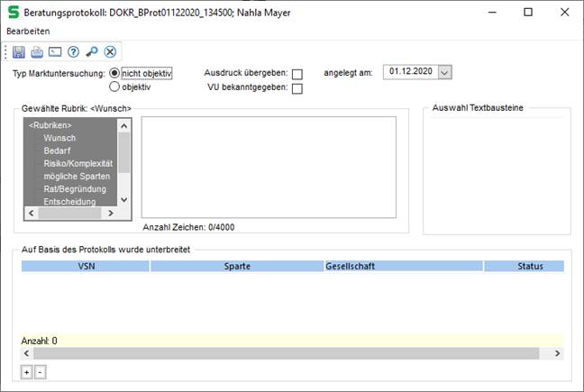Click the circled X close icon in toolbar
Screen dimensions: 584x392
[x=109, y=52]
